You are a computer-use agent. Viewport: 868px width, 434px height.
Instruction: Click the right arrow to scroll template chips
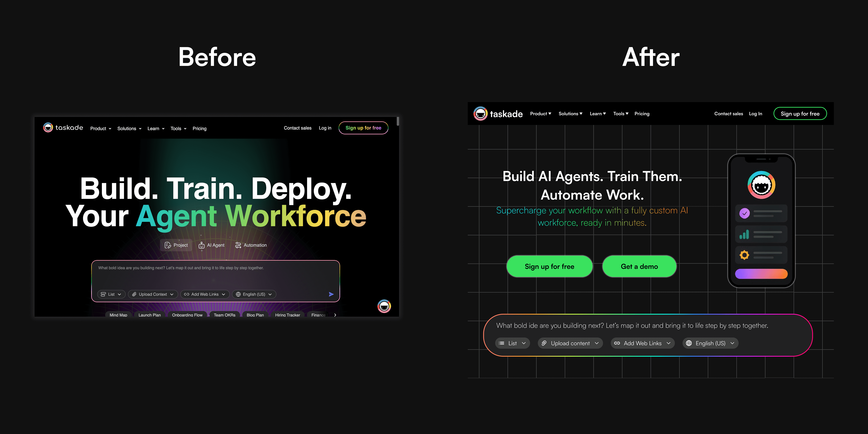335,315
